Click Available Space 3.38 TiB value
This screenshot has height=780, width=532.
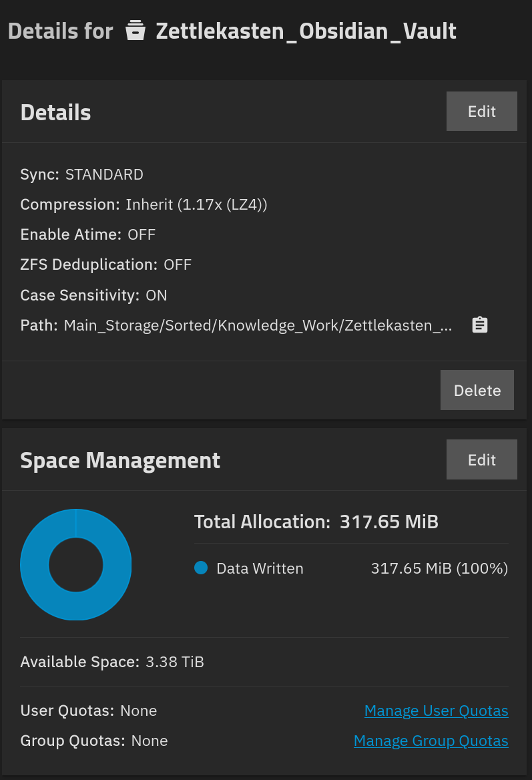pyautogui.click(x=174, y=662)
